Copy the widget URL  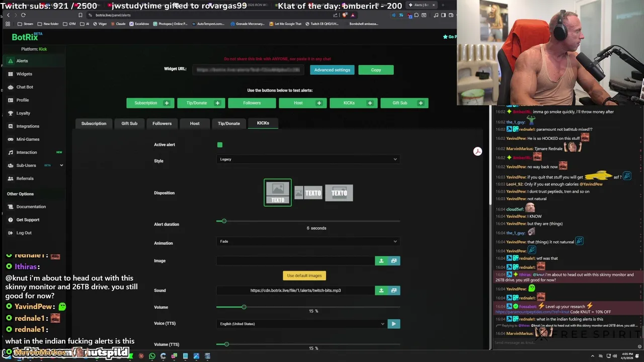click(376, 70)
